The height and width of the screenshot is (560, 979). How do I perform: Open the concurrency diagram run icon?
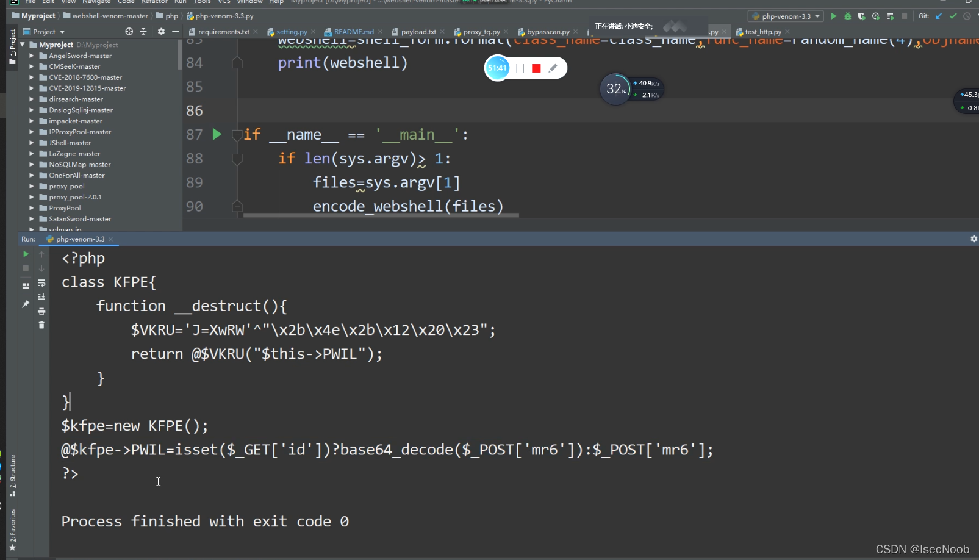[890, 16]
